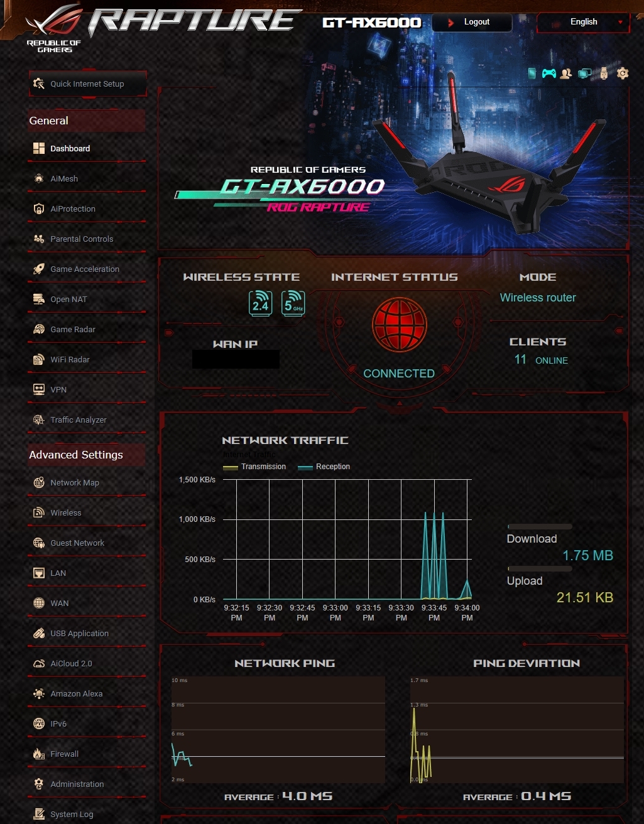Click the 1.75 MB download value
This screenshot has width=644, height=824.
point(587,555)
